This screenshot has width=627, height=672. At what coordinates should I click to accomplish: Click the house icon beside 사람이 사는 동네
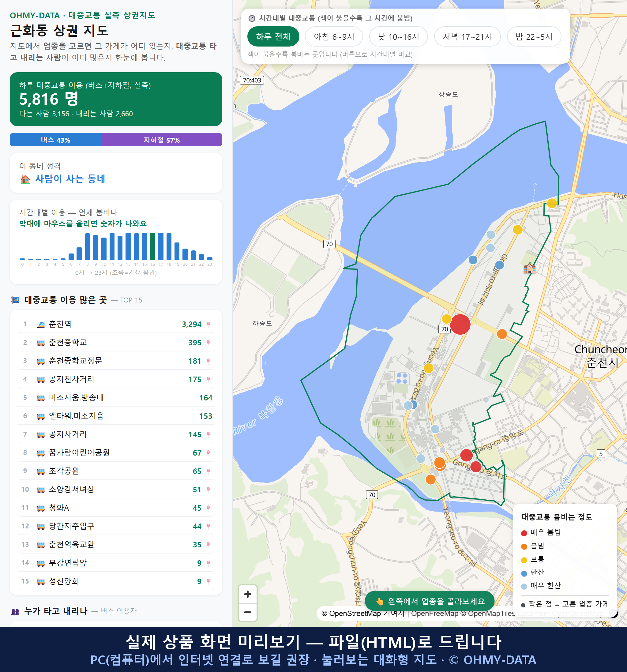(x=25, y=179)
